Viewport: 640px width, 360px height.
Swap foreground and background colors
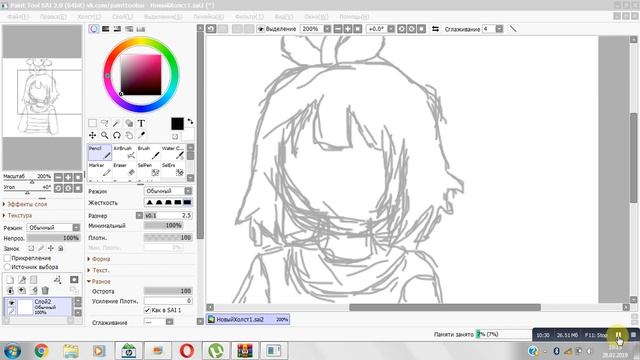(190, 122)
